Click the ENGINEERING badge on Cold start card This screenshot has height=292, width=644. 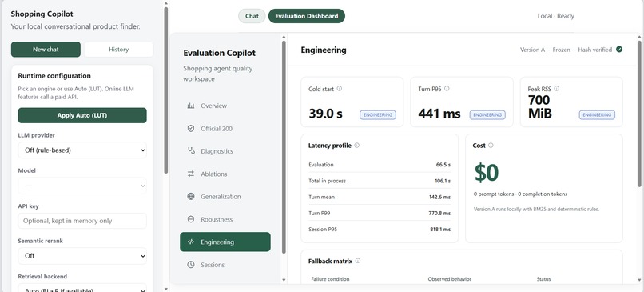(x=378, y=115)
